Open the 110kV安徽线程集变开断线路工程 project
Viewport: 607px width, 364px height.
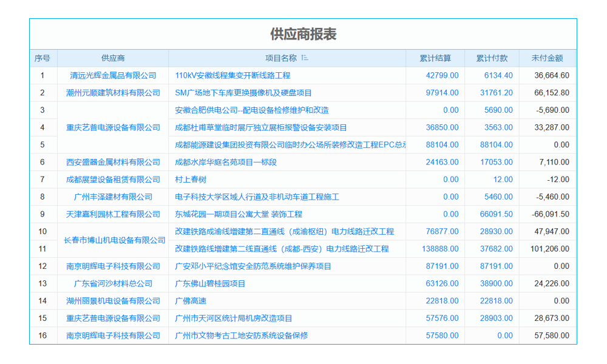click(230, 75)
